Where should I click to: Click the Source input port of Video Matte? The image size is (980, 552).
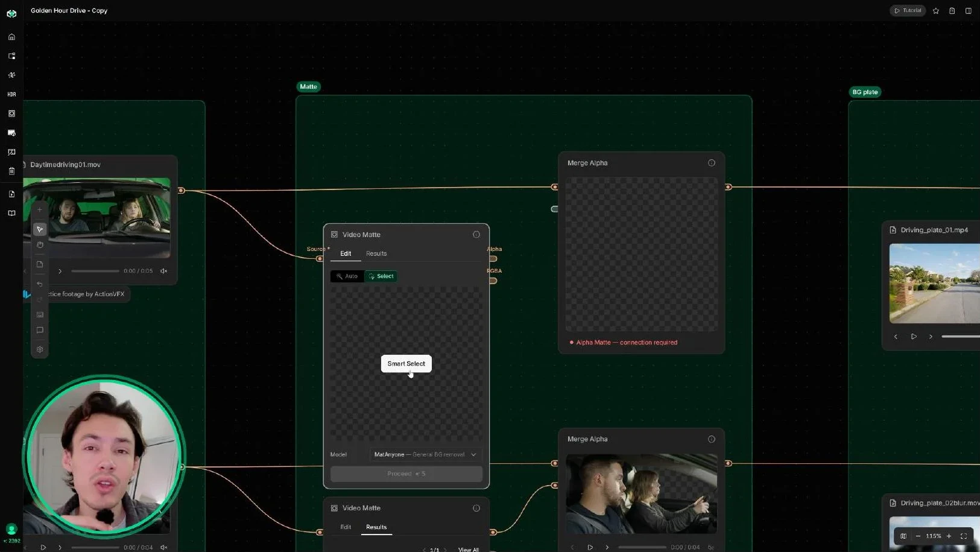click(320, 259)
